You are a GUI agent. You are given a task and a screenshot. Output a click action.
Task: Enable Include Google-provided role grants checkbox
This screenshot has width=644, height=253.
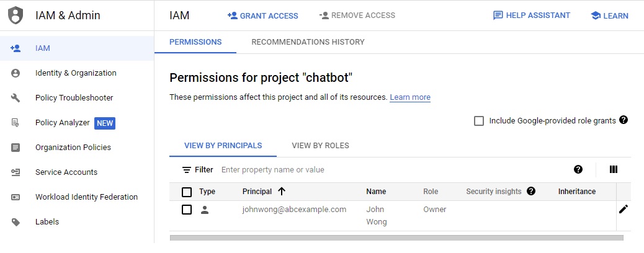pyautogui.click(x=479, y=121)
